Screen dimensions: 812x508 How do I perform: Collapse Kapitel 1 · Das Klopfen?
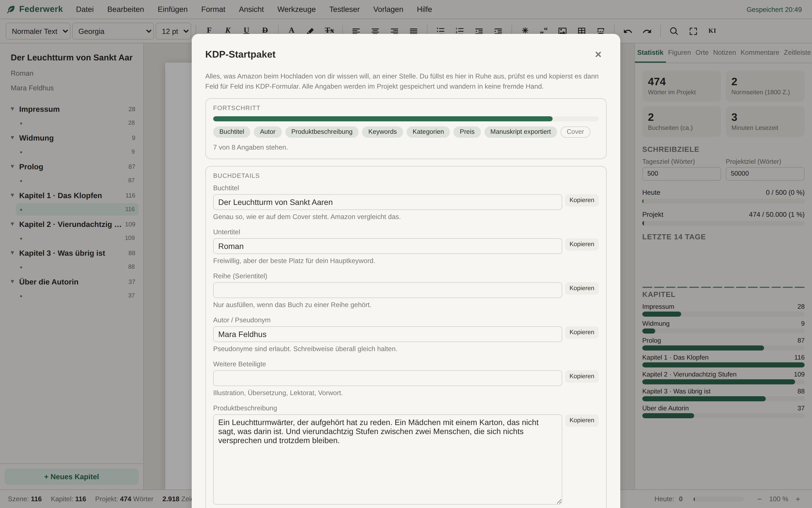coord(12,195)
